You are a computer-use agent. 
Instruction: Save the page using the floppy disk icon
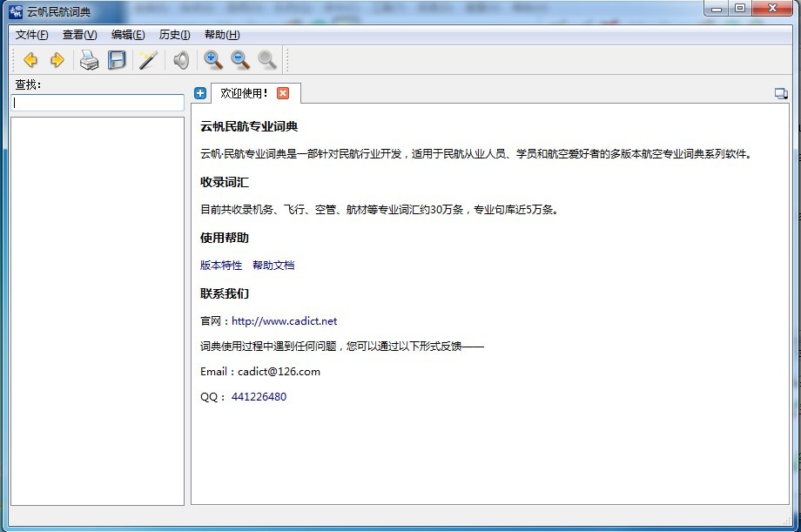[117, 60]
